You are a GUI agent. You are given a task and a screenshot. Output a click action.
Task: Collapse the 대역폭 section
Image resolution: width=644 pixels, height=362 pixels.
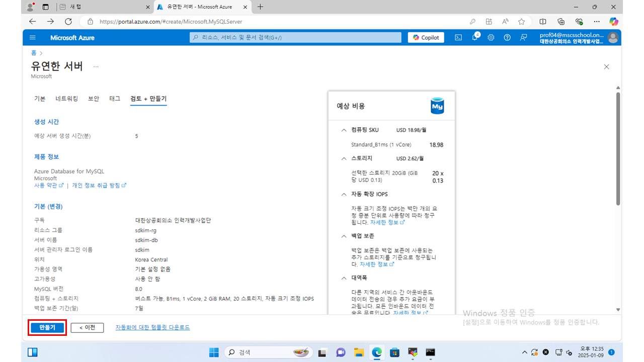click(344, 278)
